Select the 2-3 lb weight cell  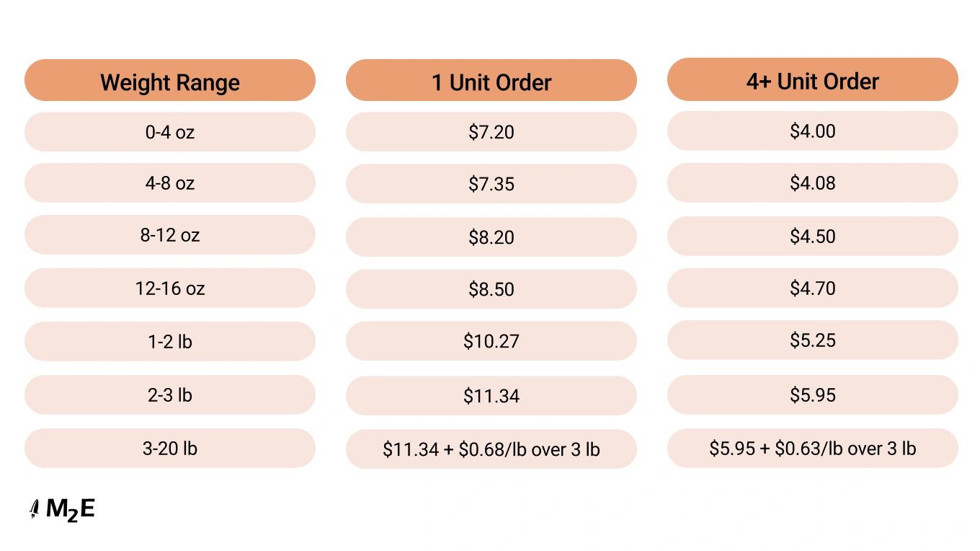tap(170, 394)
